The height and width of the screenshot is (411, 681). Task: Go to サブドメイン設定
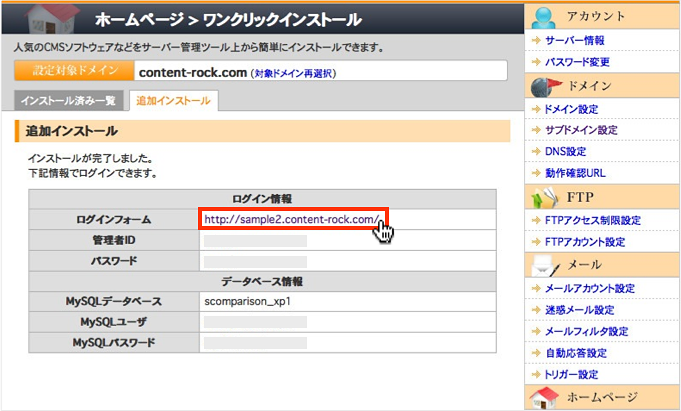581,130
